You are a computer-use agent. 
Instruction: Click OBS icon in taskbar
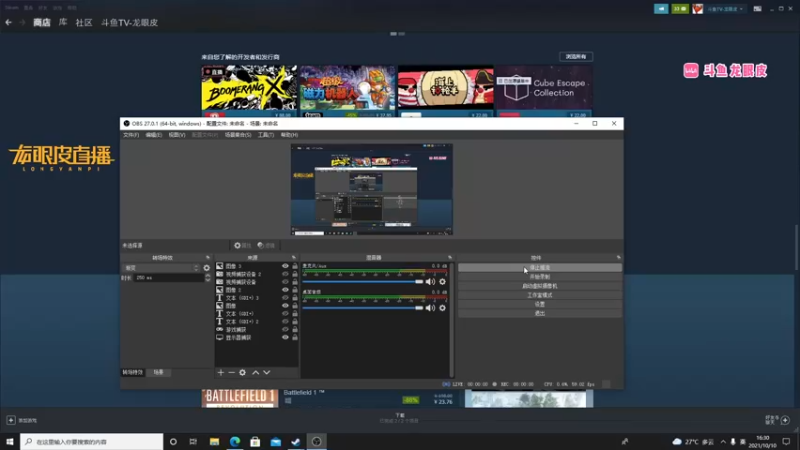coord(317,441)
